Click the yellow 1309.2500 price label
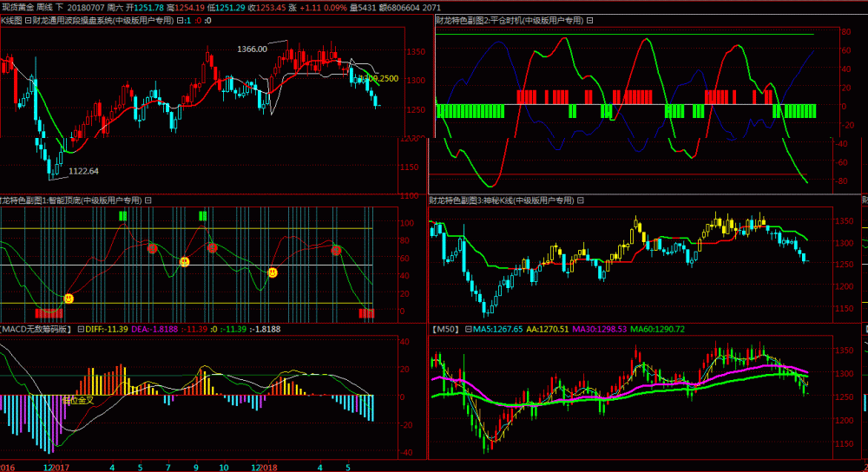 click(x=380, y=79)
